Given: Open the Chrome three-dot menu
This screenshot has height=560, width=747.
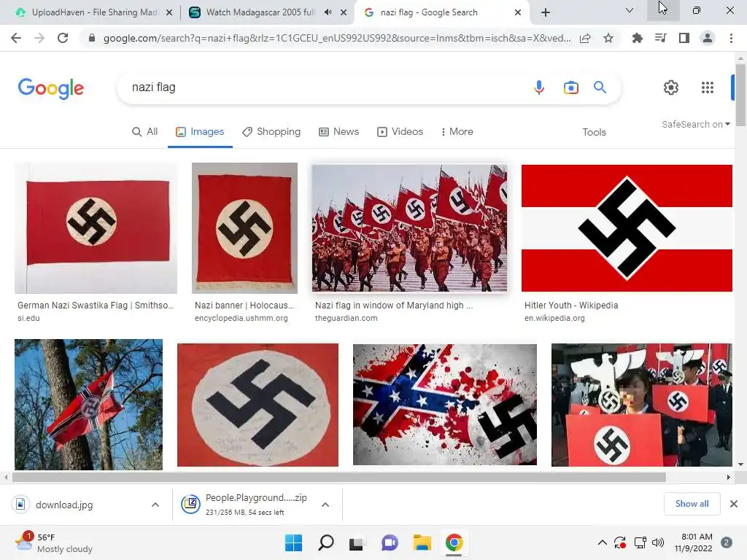Looking at the screenshot, I should point(731,38).
